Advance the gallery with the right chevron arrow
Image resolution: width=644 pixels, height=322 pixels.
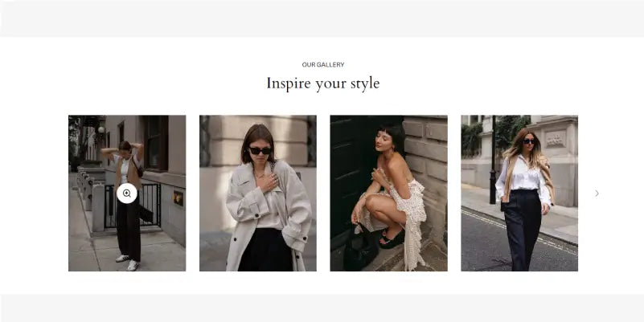597,194
